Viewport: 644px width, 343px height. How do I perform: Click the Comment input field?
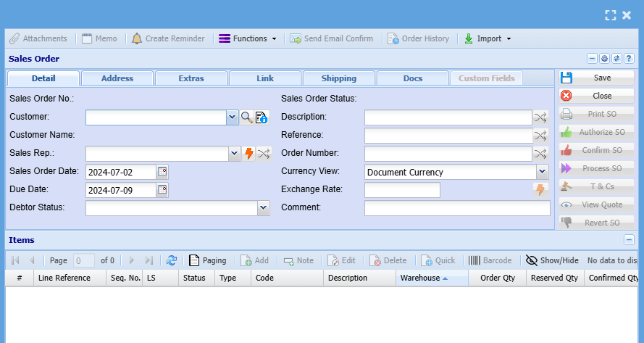457,208
